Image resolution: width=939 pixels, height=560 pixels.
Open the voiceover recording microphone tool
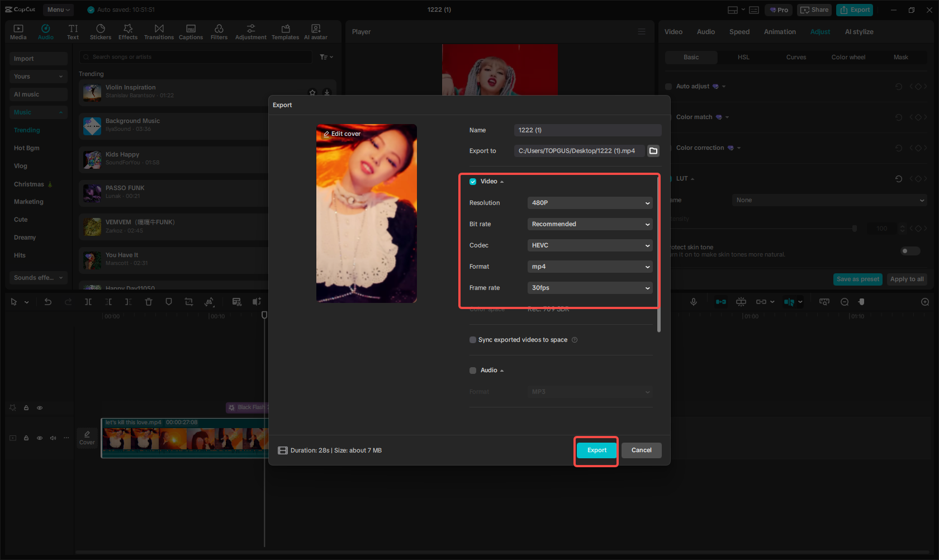coord(693,301)
